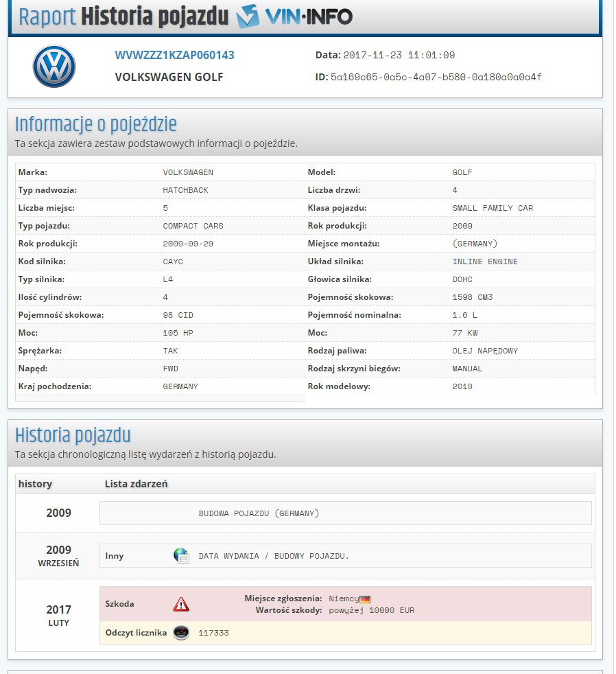The width and height of the screenshot is (616, 674).
Task: Click the 'Odczyt licznika' label
Action: 136,633
